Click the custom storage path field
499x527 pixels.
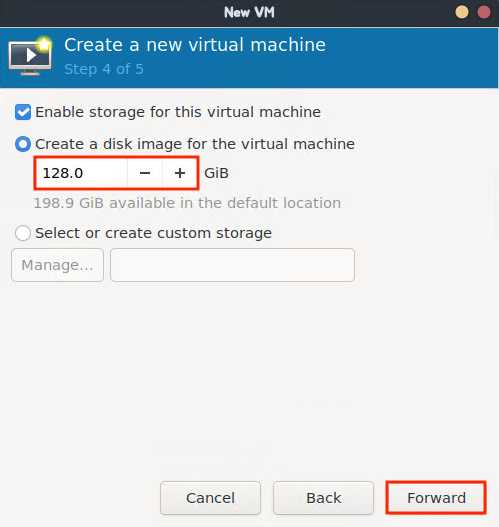[232, 265]
